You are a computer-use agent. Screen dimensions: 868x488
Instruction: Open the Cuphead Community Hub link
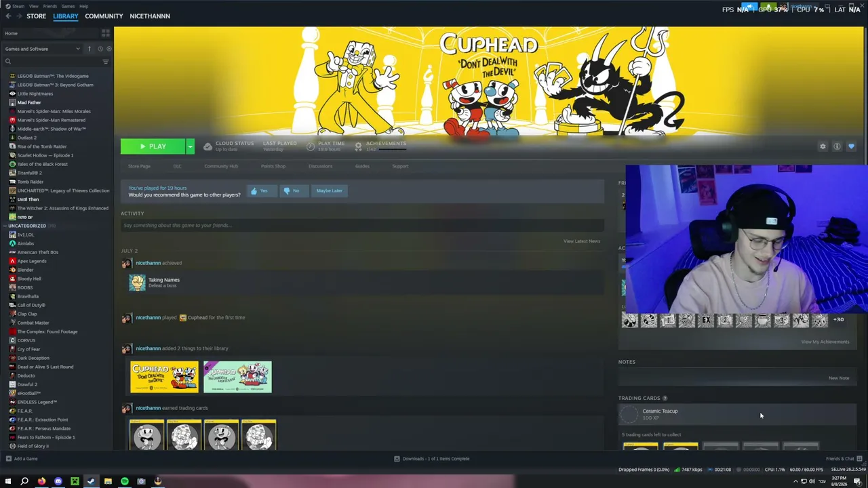point(221,166)
